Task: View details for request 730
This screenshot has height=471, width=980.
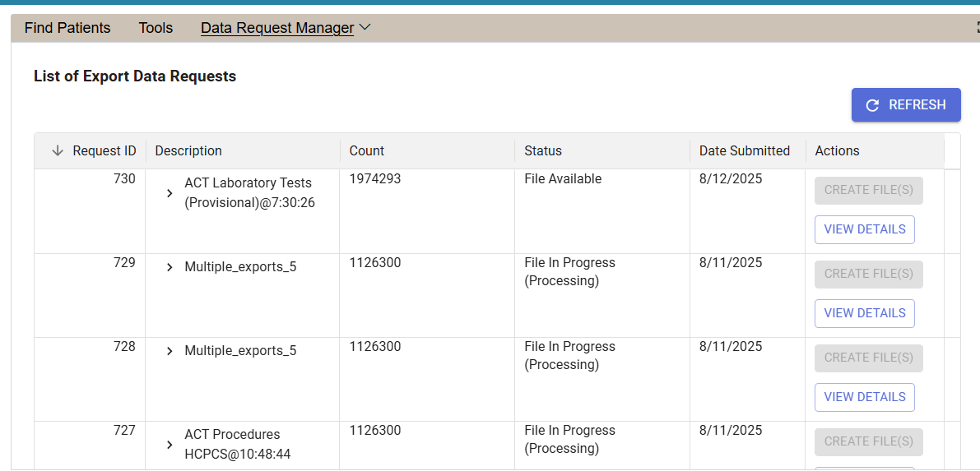Action: (864, 229)
